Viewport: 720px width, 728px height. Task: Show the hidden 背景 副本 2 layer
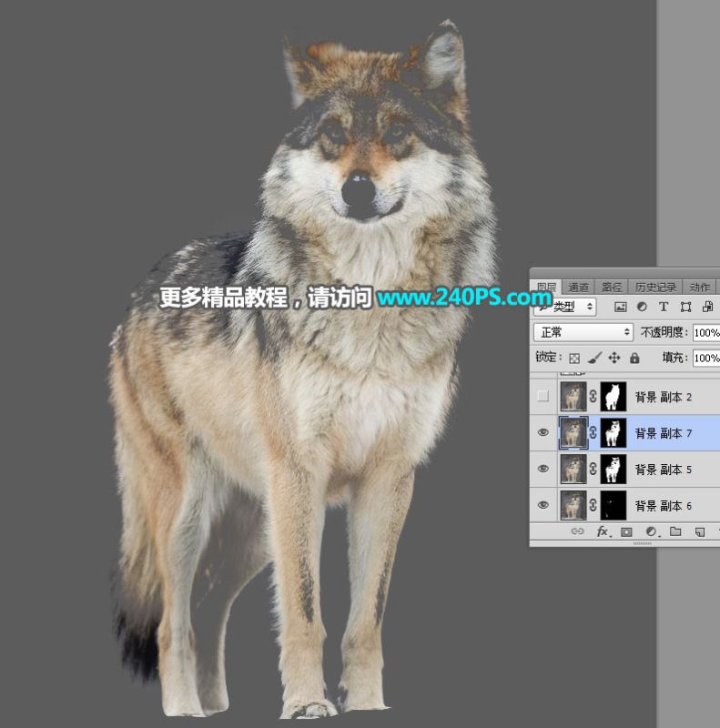point(543,397)
